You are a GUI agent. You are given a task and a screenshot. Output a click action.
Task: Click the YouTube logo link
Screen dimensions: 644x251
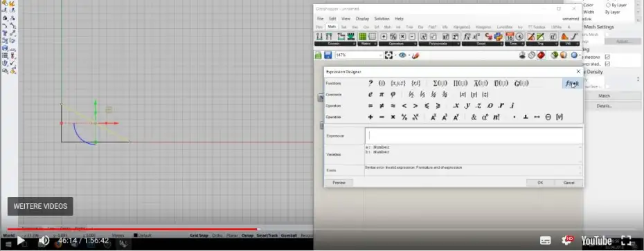pyautogui.click(x=596, y=241)
